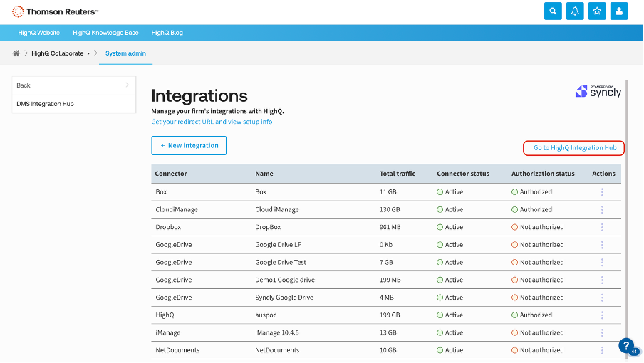Screen dimensions: 644x363
Task: Open HighQ Blog menu link
Action: point(167,33)
